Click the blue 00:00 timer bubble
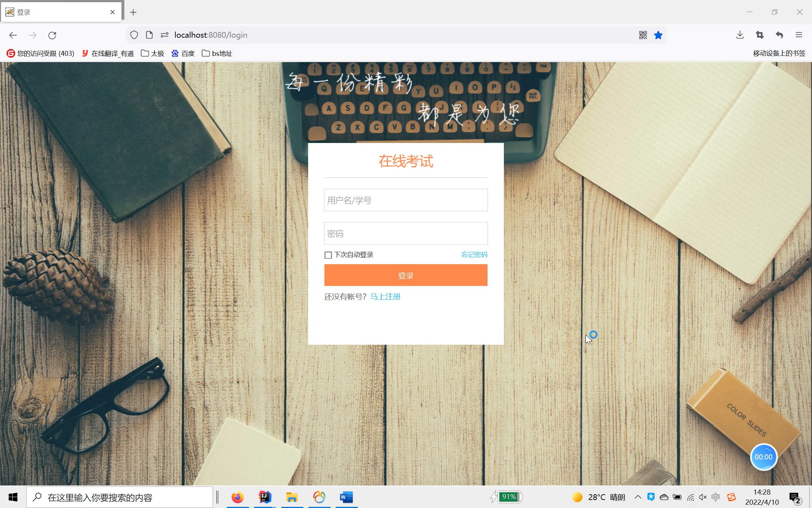This screenshot has height=508, width=812. 763,457
